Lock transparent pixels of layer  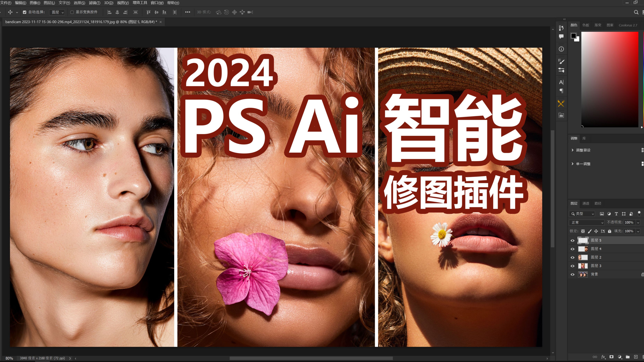coord(583,231)
